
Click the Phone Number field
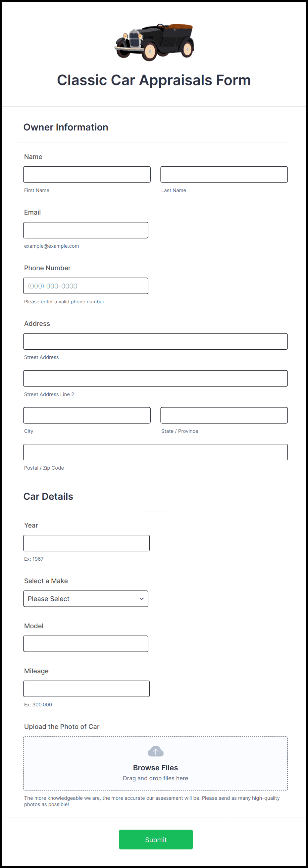(85, 285)
